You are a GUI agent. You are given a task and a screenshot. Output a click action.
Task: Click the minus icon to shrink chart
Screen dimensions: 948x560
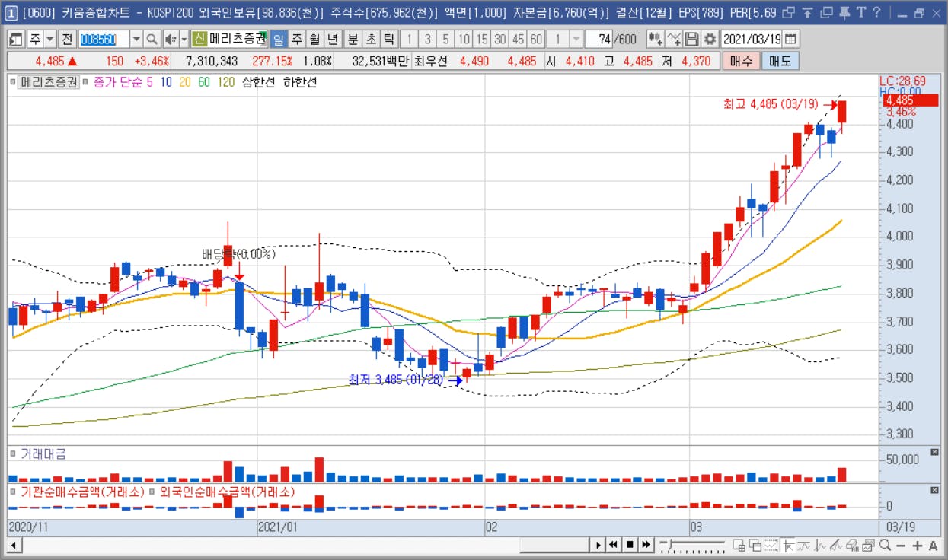(x=901, y=545)
